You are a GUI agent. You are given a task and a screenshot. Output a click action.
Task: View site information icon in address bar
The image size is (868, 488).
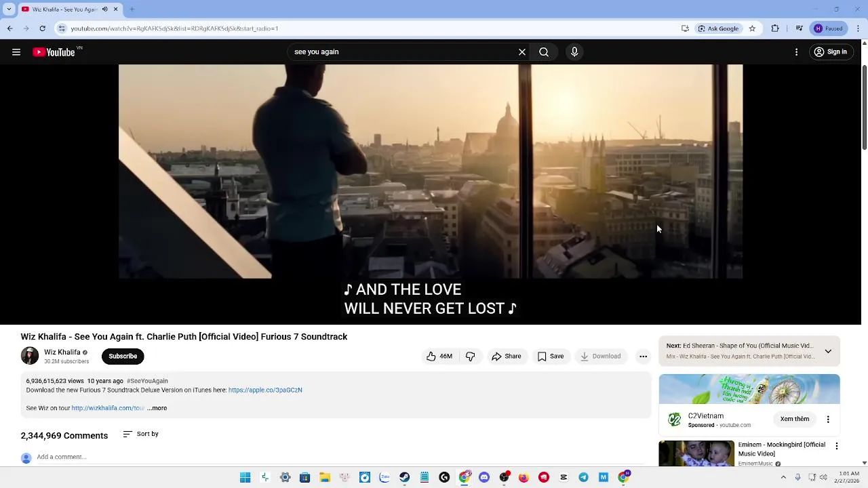tap(62, 28)
